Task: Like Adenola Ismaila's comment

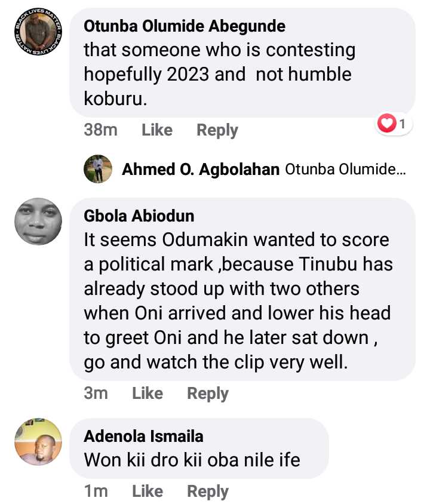Action: point(148,491)
